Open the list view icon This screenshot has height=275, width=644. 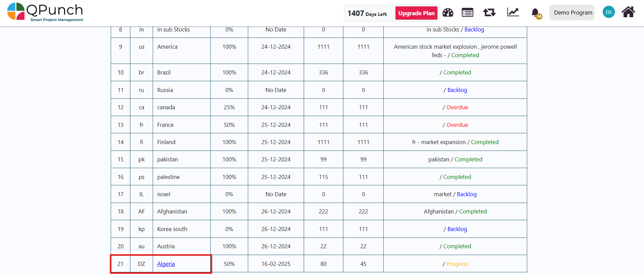pyautogui.click(x=468, y=13)
